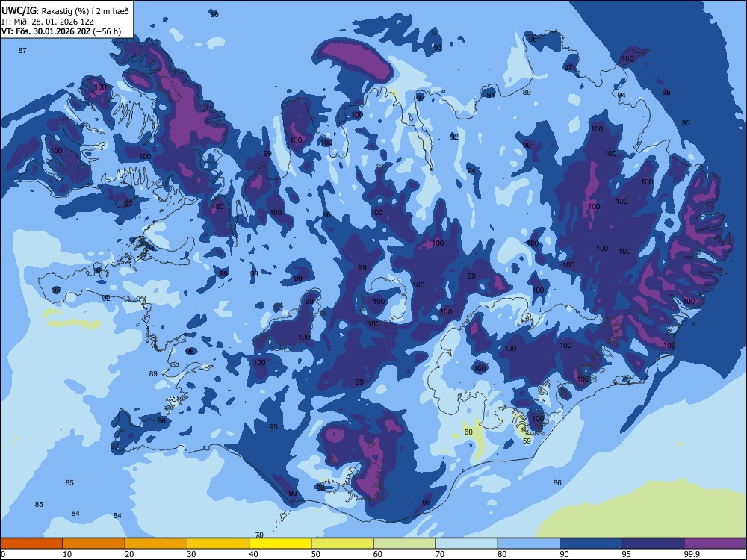Click the legend tick label '40'
The height and width of the screenshot is (560, 747).
click(x=254, y=554)
